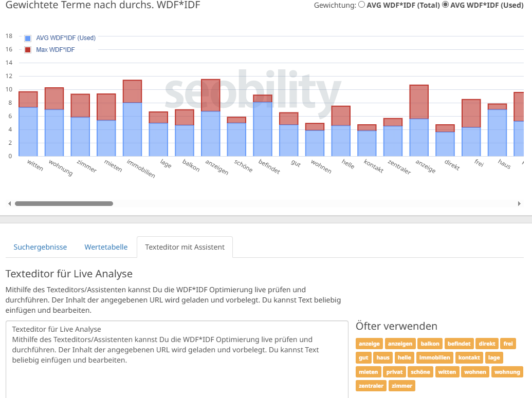Screen dimensions: 532x398
Task: Click the 'gut' keyword tag
Action: 363,357
